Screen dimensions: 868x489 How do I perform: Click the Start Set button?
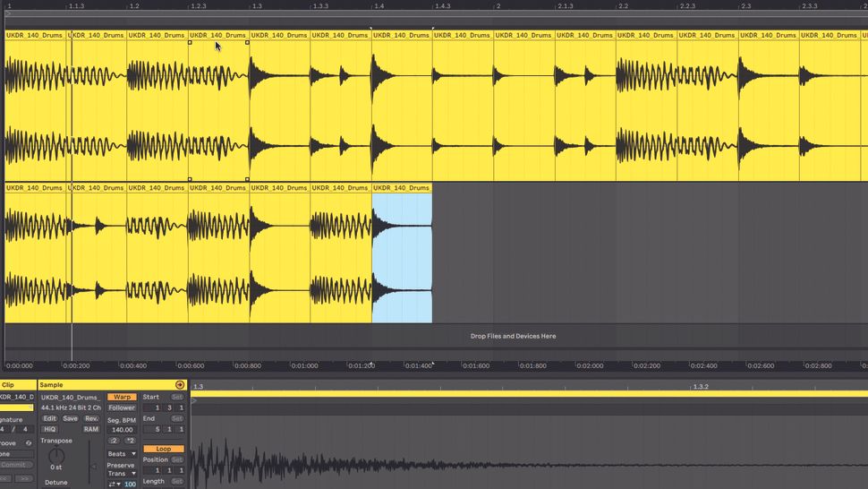(177, 397)
